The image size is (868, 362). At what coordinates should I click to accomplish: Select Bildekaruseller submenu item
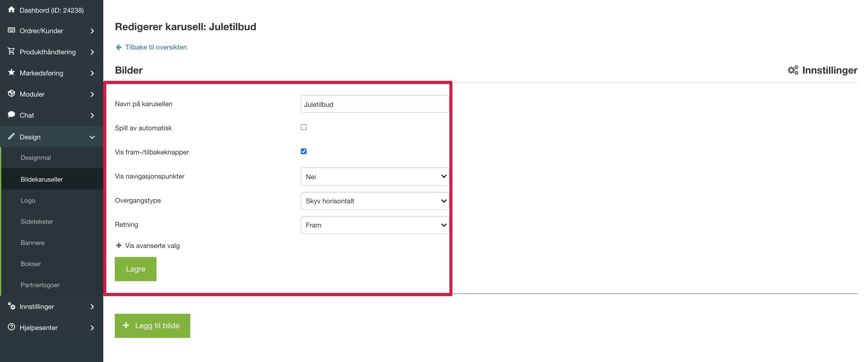click(52, 179)
